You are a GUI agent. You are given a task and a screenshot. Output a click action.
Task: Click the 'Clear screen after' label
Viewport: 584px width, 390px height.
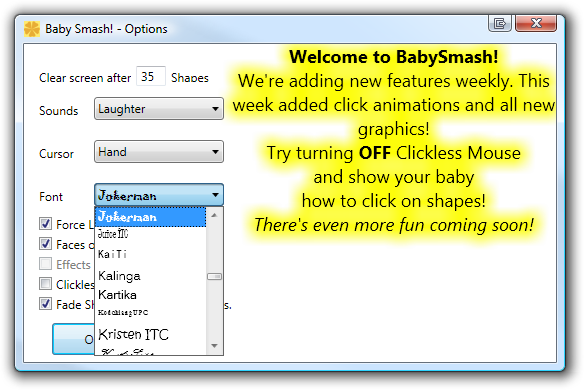pyautogui.click(x=85, y=78)
